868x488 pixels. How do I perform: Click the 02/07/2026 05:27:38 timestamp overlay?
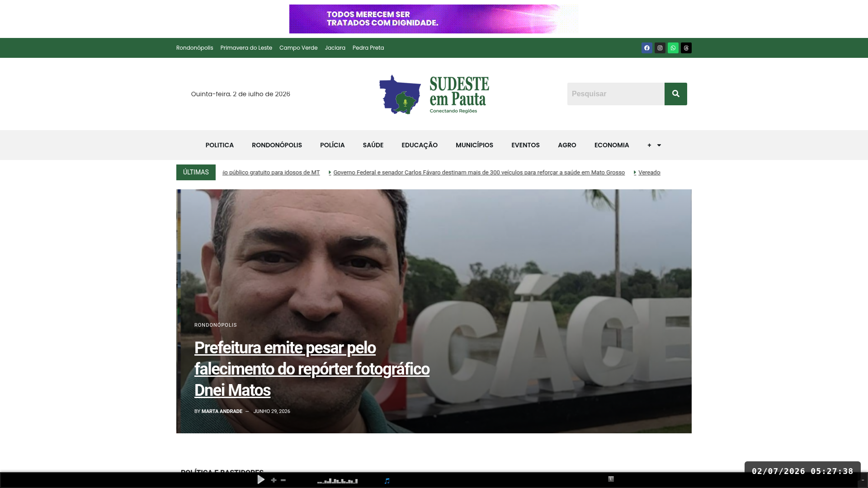[x=802, y=471]
